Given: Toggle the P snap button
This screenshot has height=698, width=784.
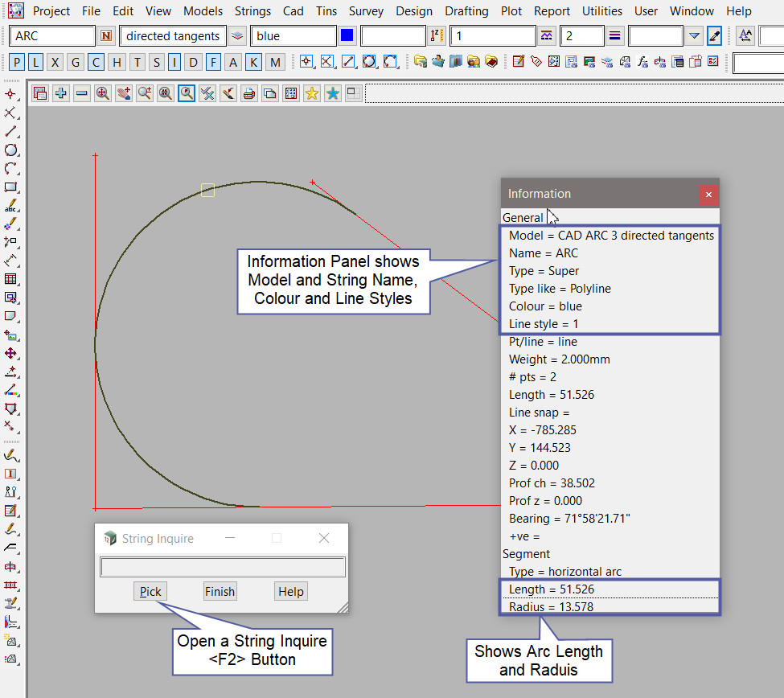Looking at the screenshot, I should coord(17,62).
